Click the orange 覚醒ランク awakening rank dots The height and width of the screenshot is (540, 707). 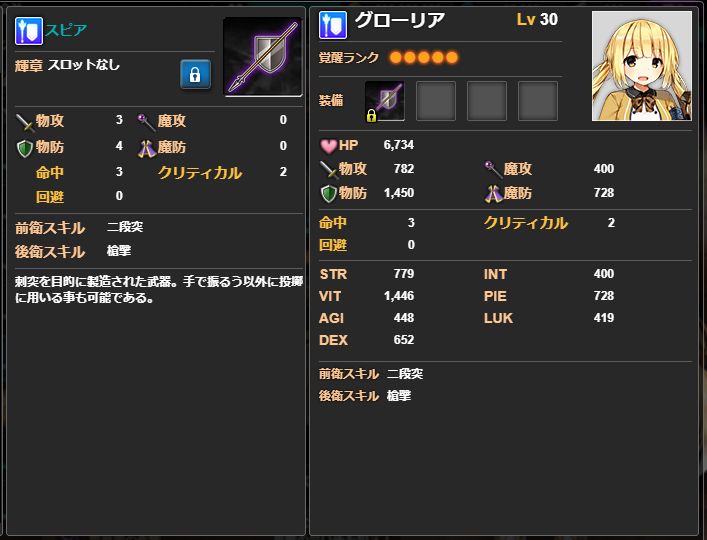point(424,58)
